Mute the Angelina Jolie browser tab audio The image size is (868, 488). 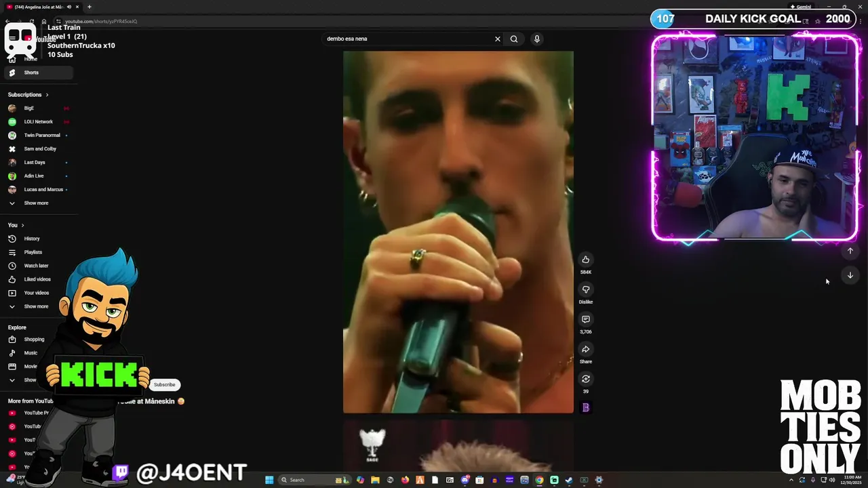tap(69, 7)
